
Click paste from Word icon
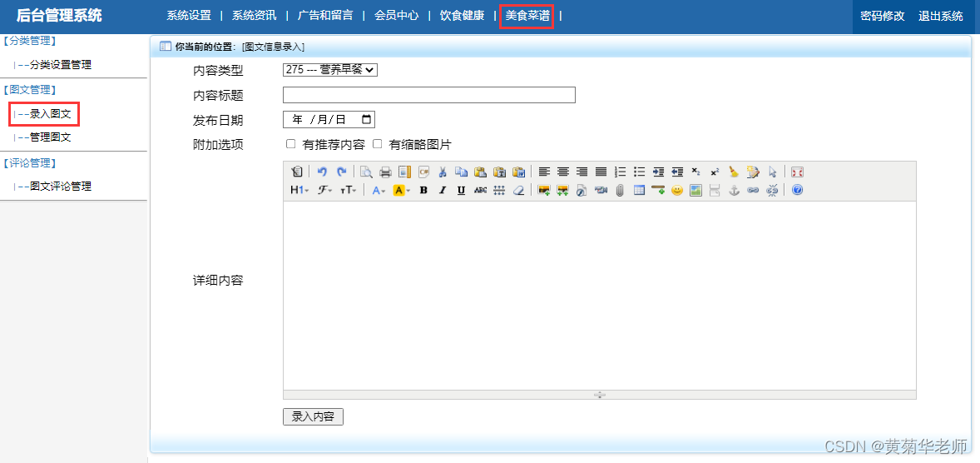tap(519, 172)
